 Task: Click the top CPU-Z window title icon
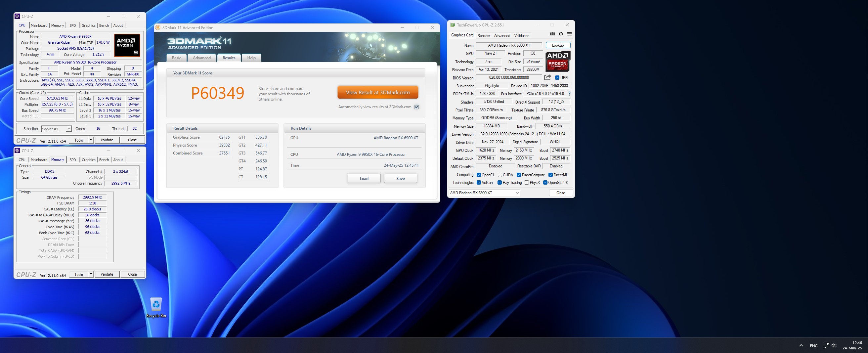(18, 16)
